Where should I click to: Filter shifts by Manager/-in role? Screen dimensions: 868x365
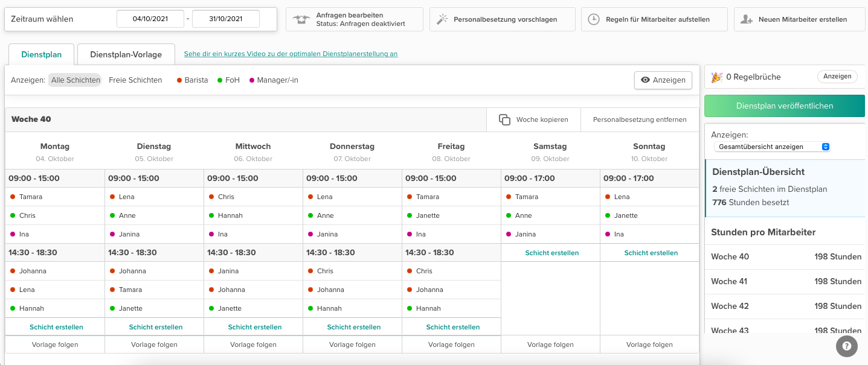(274, 80)
